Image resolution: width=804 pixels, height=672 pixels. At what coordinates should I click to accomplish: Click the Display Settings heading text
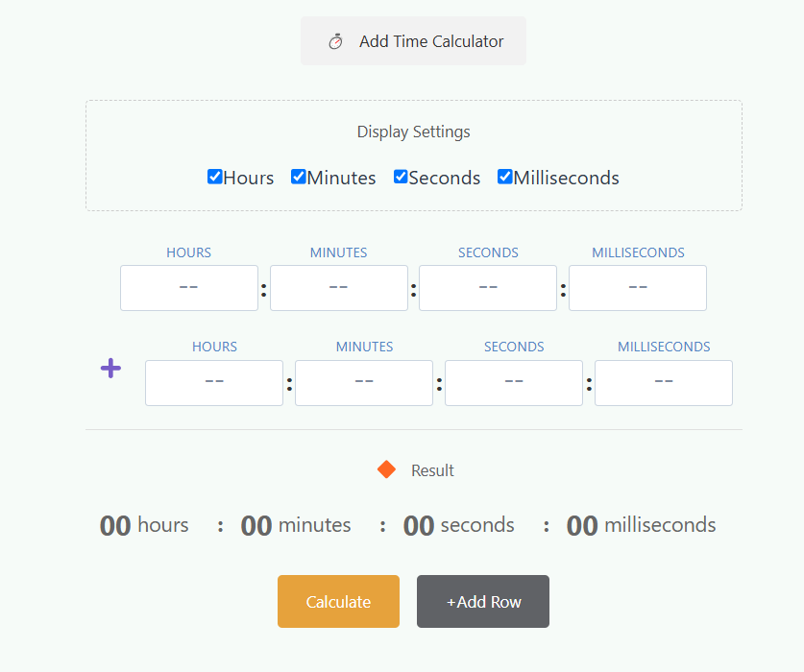coord(413,132)
